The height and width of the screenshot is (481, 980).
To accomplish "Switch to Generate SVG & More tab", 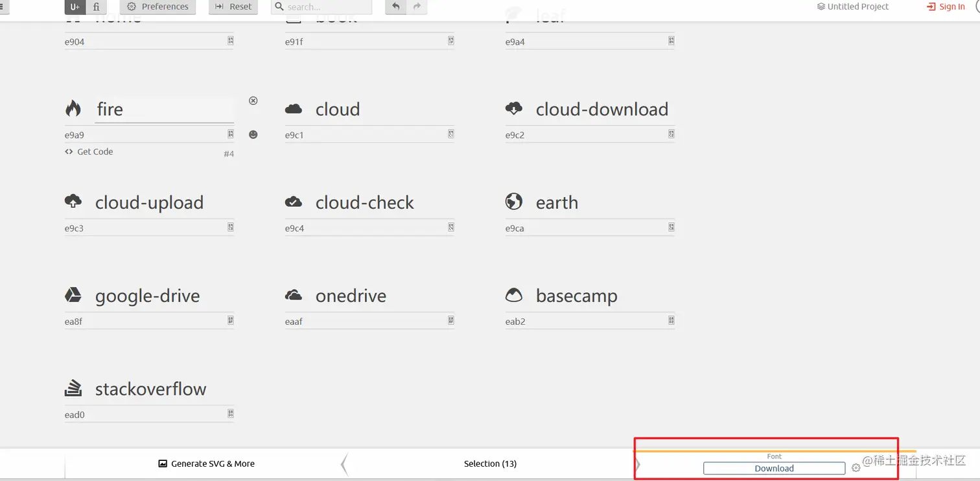I will [x=207, y=463].
